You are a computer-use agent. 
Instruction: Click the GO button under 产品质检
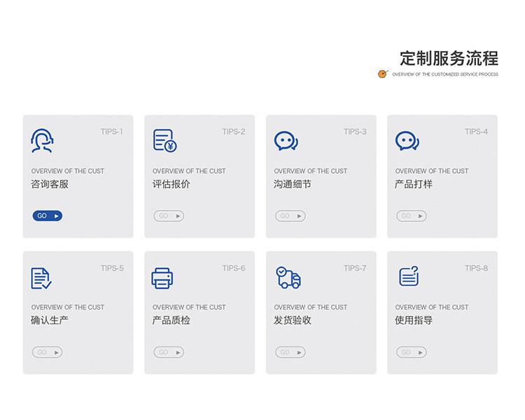click(x=169, y=352)
